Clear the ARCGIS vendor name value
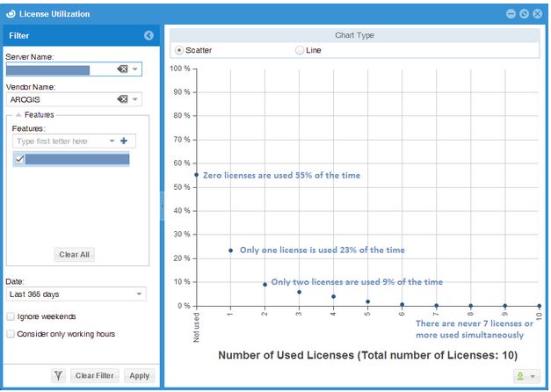 (123, 99)
